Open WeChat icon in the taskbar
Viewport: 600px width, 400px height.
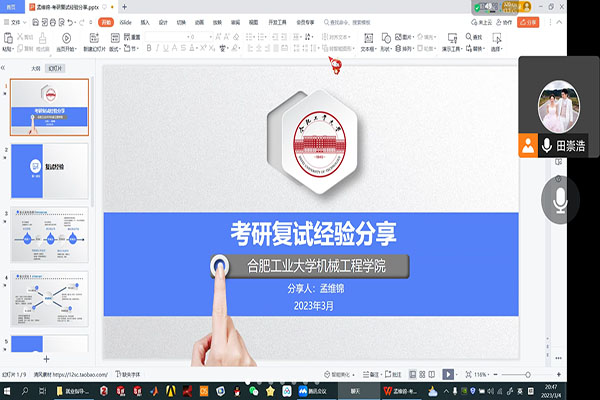coord(253,391)
